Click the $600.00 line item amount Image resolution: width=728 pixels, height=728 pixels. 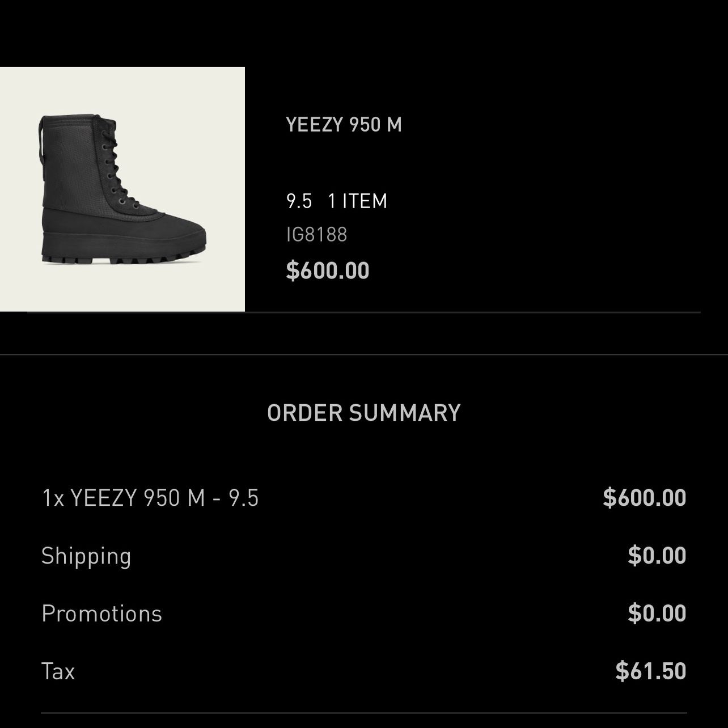click(x=645, y=497)
